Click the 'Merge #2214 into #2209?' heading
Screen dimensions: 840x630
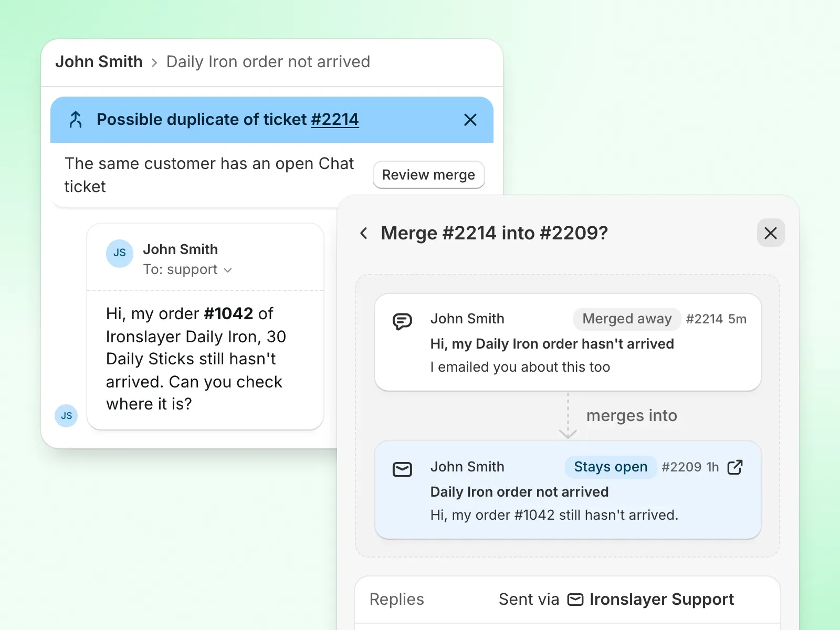point(495,233)
